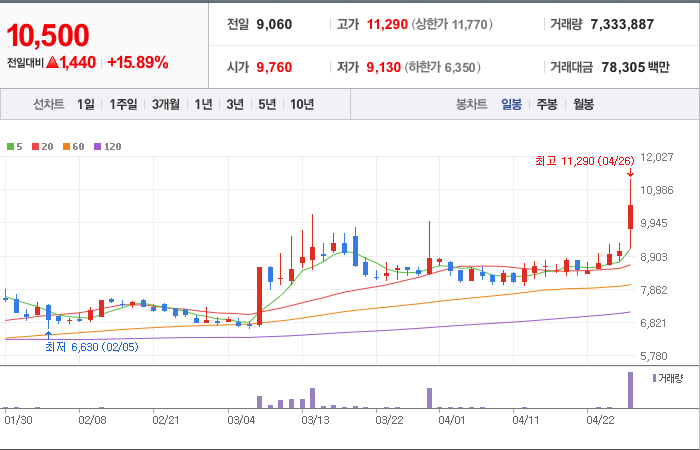
Task: Click the 거래대금 value 78,305 백만
Action: (x=635, y=67)
